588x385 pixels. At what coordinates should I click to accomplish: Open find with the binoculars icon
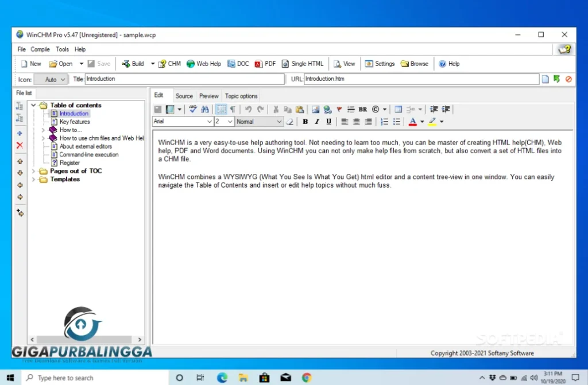click(205, 109)
